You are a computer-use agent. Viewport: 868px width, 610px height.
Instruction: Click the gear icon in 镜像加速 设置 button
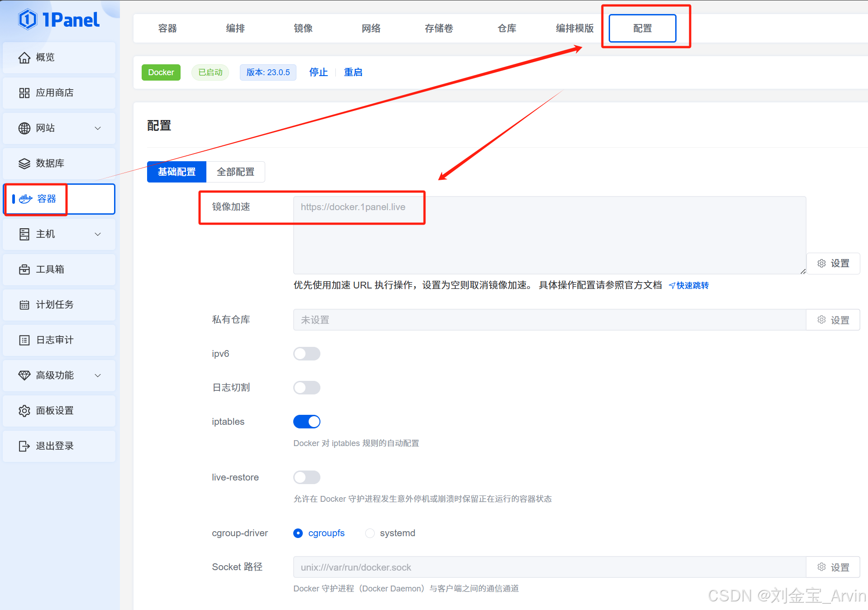(x=822, y=263)
